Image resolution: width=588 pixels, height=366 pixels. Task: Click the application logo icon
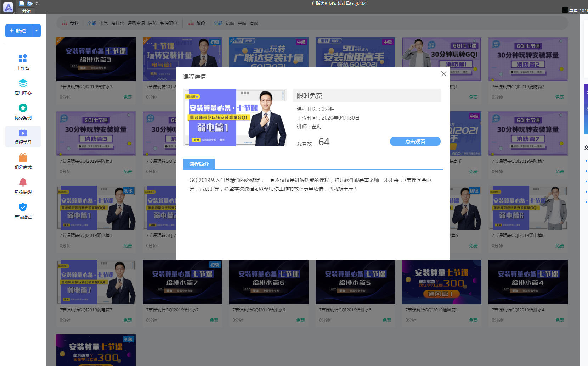tap(8, 7)
